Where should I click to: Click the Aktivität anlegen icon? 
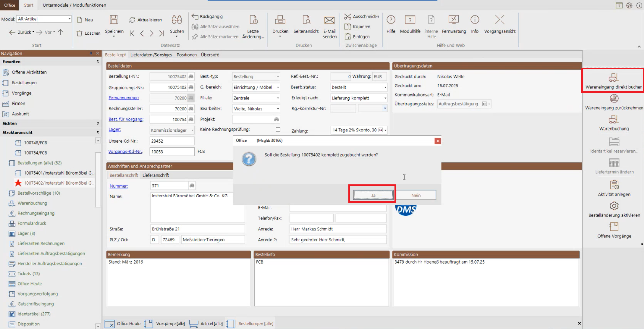pyautogui.click(x=614, y=185)
